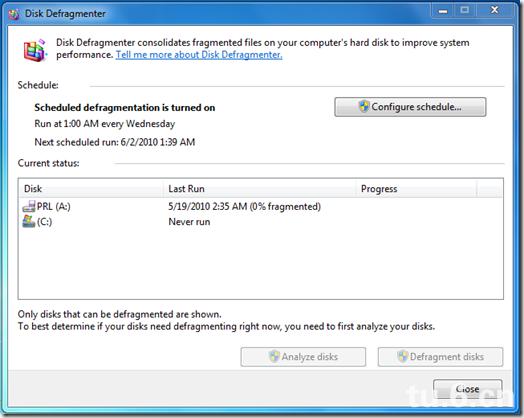This screenshot has width=524, height=418.
Task: Sort by the Progress column header
Action: point(416,189)
